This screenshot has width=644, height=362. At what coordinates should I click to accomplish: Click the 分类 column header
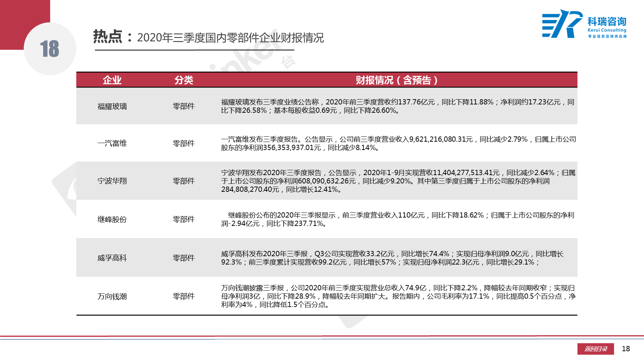click(x=184, y=80)
